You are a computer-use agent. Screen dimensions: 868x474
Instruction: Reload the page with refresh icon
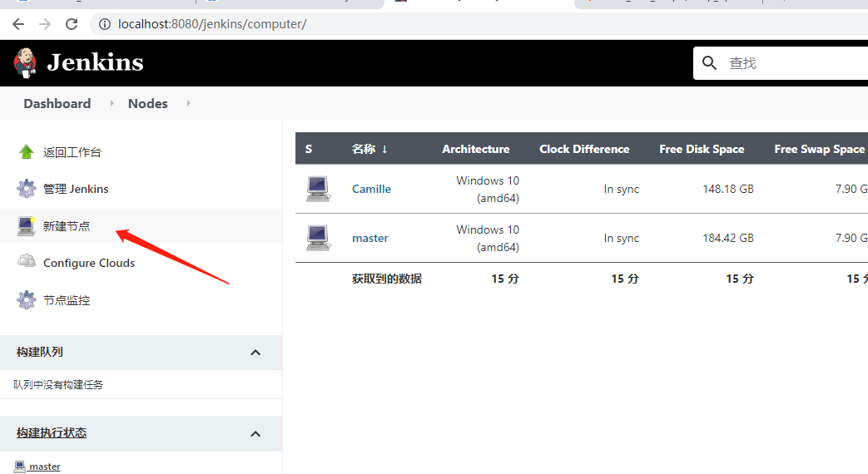tap(72, 24)
